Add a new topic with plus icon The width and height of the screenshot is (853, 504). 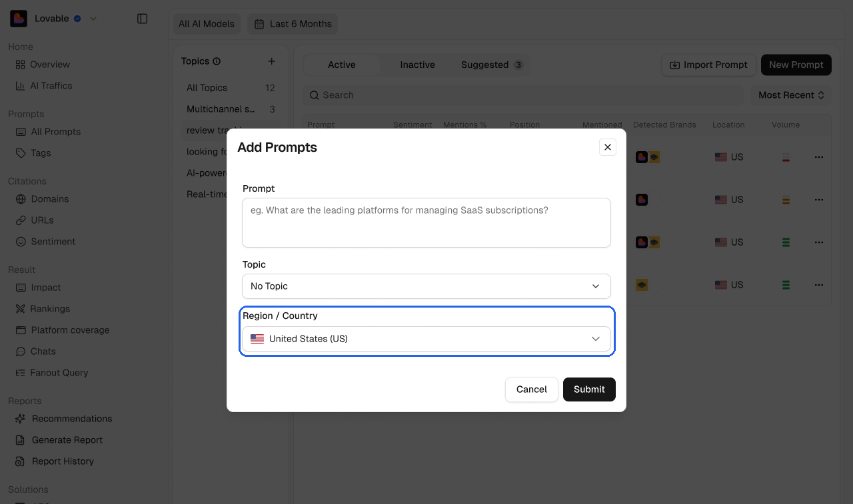click(x=271, y=61)
